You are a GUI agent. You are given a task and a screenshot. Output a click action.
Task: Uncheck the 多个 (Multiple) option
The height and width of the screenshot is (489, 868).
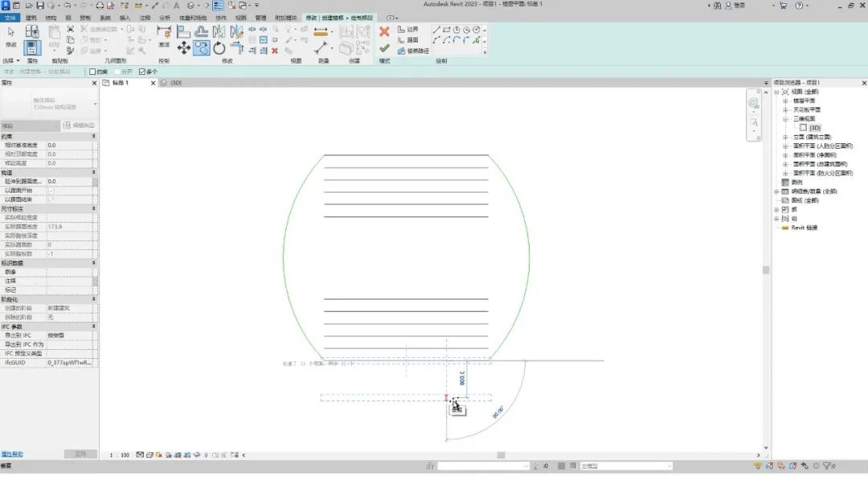coord(142,72)
